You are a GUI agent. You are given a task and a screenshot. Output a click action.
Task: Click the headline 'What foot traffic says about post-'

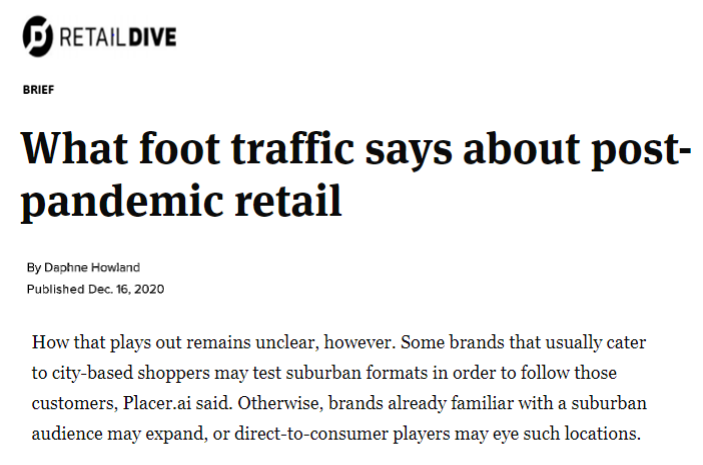[x=356, y=150]
